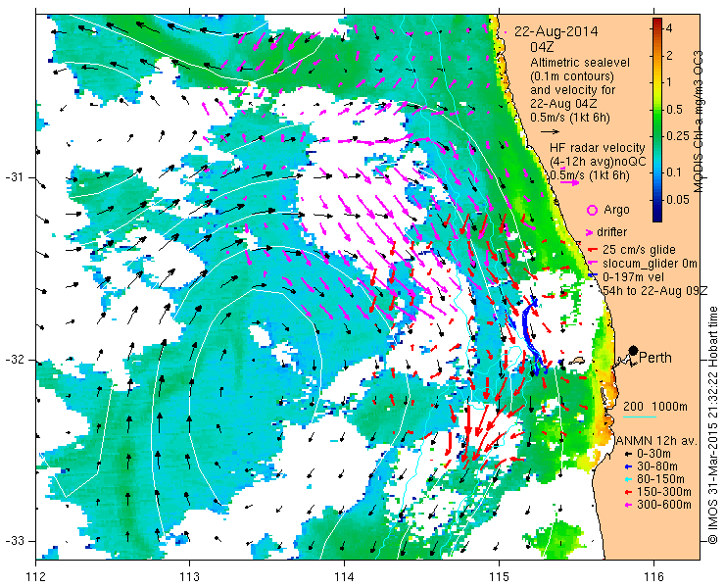Screen dimensions: 725x588
Task: Click '0.5m/s (1kt 6h)' under HF radar label
Action: (590, 175)
